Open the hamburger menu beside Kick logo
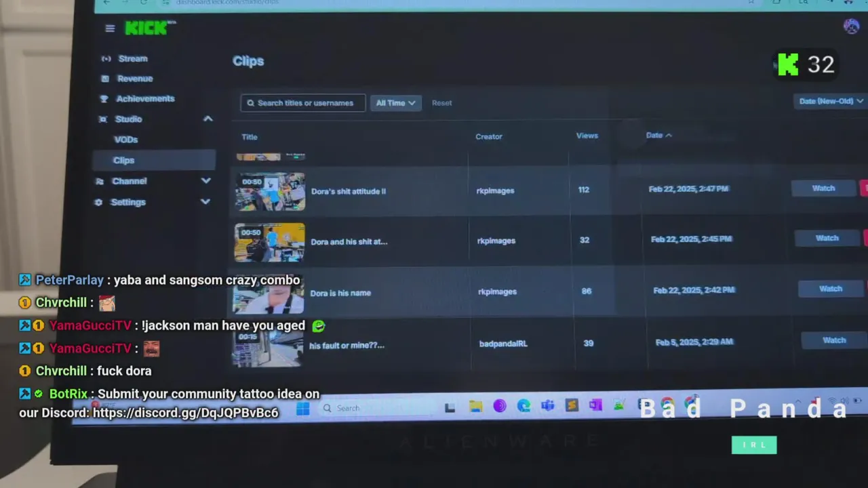The width and height of the screenshot is (868, 488). click(110, 28)
